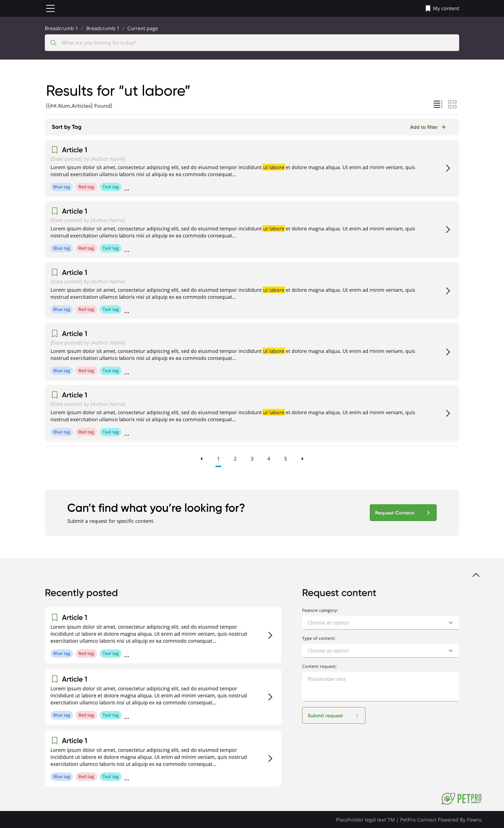Bookmark the first search result article

[x=55, y=150]
